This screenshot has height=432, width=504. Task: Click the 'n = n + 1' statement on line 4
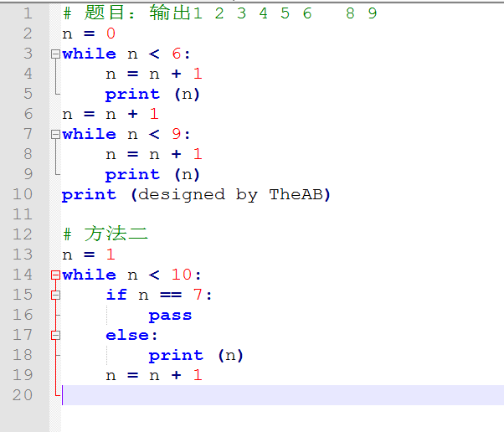click(154, 74)
